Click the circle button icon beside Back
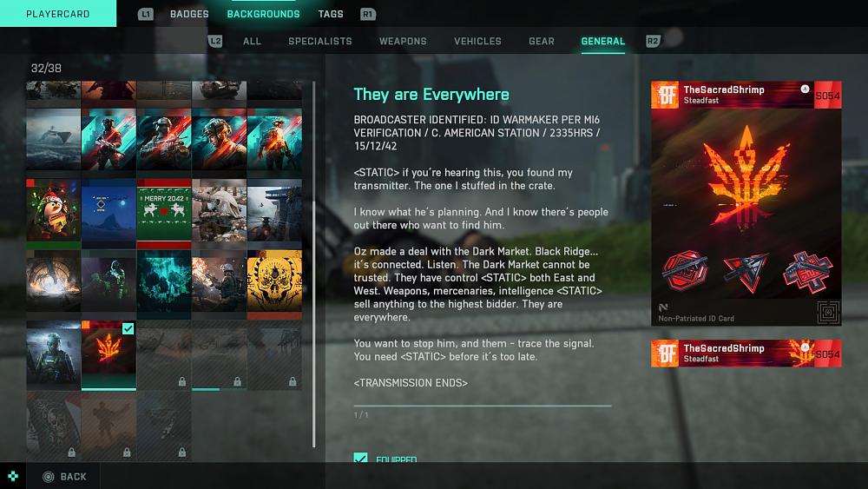868x489 pixels. point(48,476)
